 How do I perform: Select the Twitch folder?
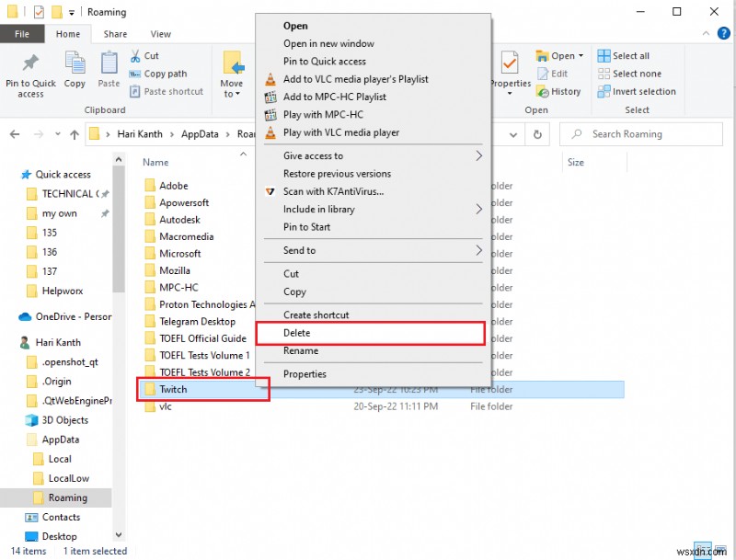click(173, 390)
